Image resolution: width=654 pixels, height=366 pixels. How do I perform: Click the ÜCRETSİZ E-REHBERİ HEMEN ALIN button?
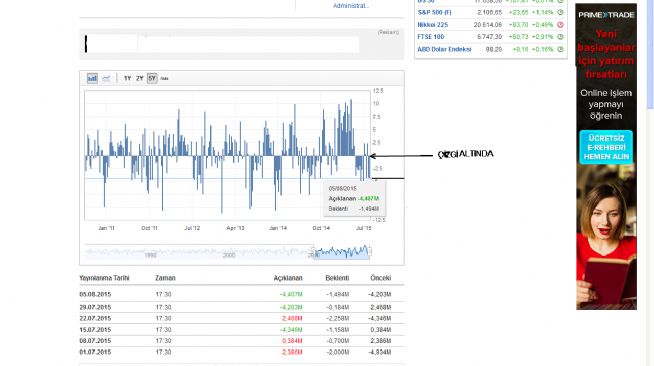coord(606,147)
